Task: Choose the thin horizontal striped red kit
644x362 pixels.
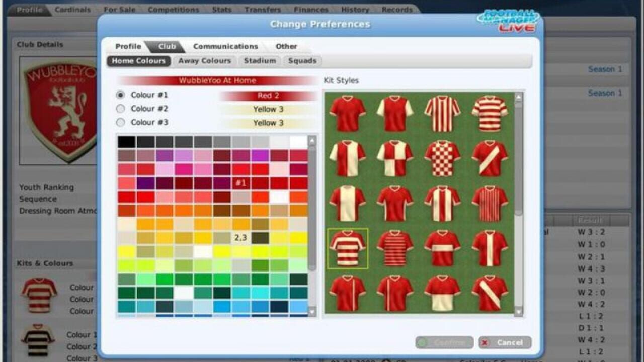Action: pyautogui.click(x=395, y=248)
